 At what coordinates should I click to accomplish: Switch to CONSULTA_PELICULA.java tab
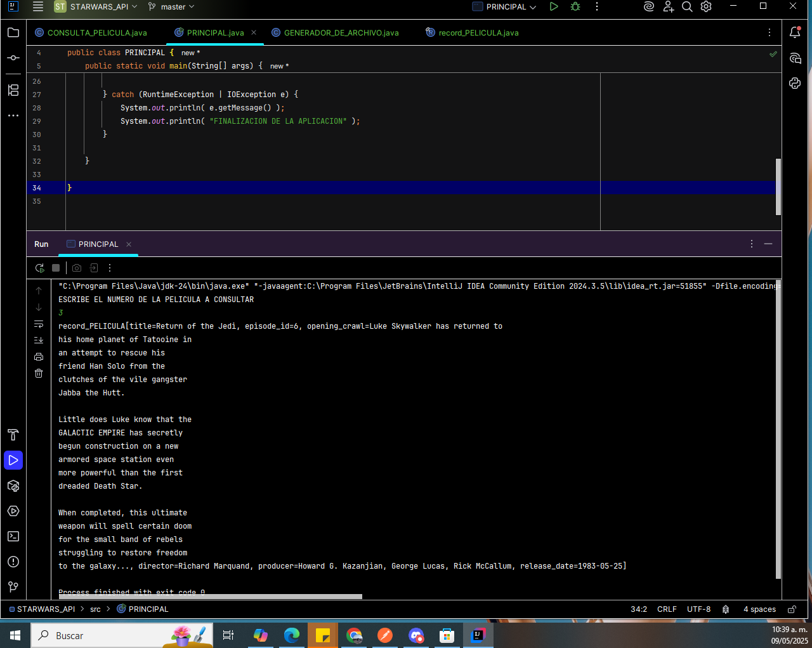coord(91,32)
